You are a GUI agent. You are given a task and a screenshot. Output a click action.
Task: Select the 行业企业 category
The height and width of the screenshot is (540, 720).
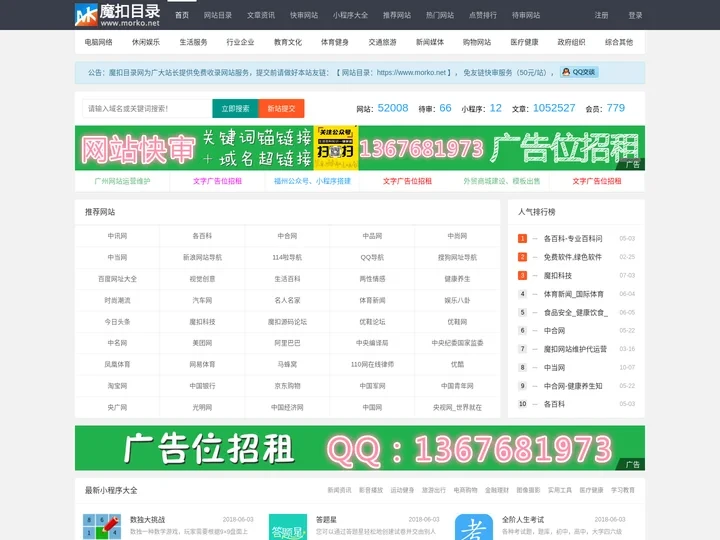tap(241, 42)
